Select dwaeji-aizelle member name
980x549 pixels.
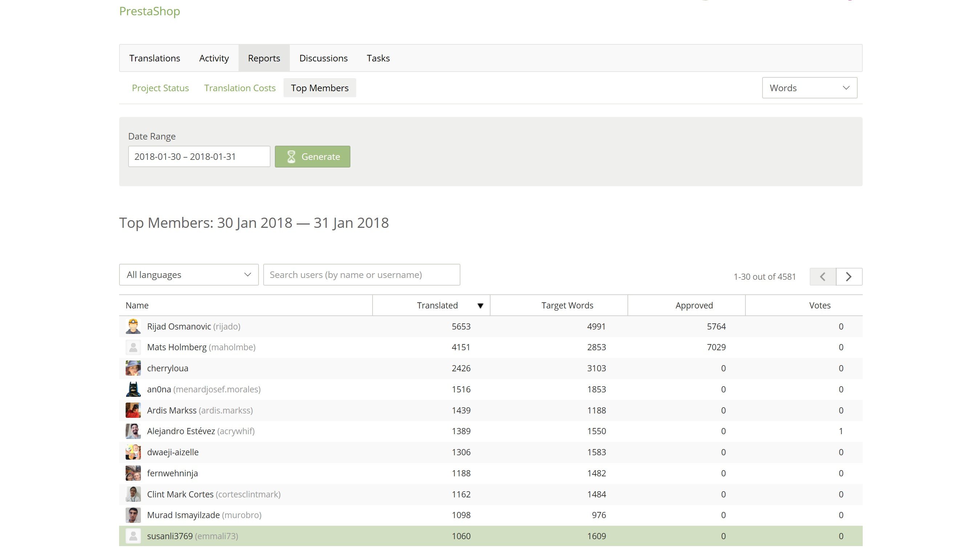[x=173, y=452]
